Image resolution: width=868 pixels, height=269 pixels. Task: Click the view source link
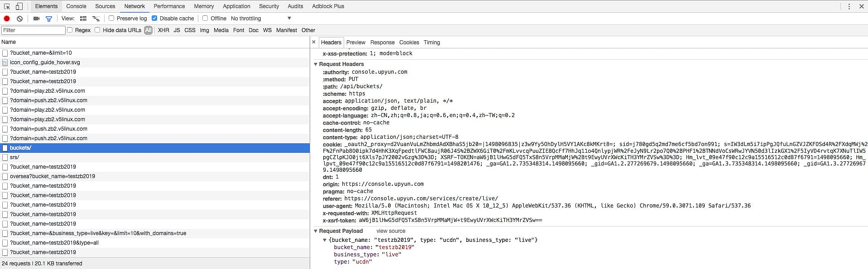coord(391,231)
